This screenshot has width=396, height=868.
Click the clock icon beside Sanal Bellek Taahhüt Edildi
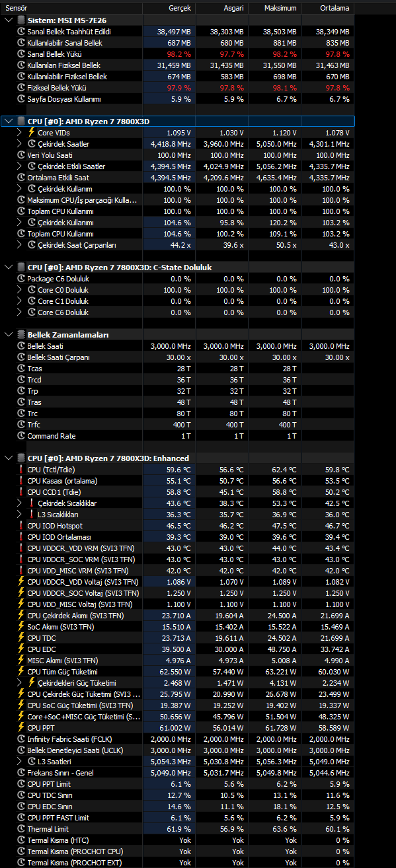click(20, 32)
